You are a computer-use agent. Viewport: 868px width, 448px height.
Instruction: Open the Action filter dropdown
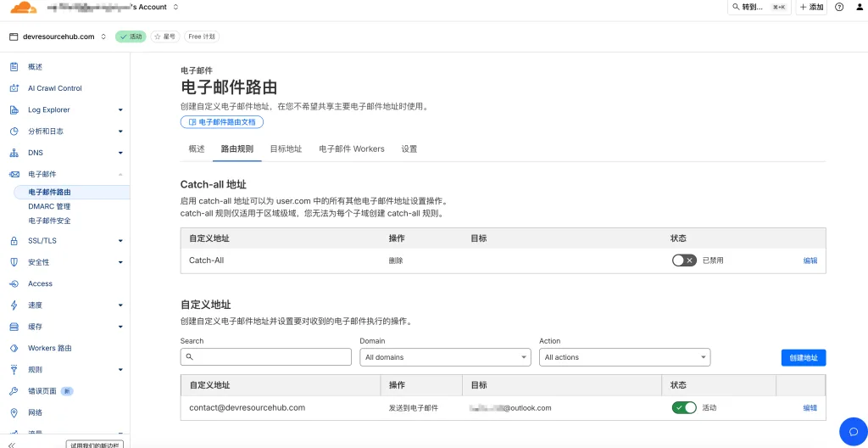coord(625,357)
